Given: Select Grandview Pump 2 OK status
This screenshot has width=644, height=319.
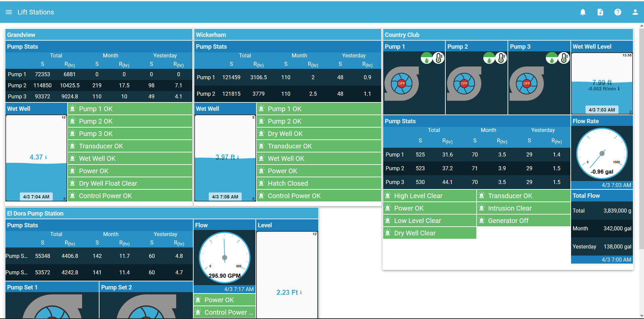Looking at the screenshot, I should (130, 121).
